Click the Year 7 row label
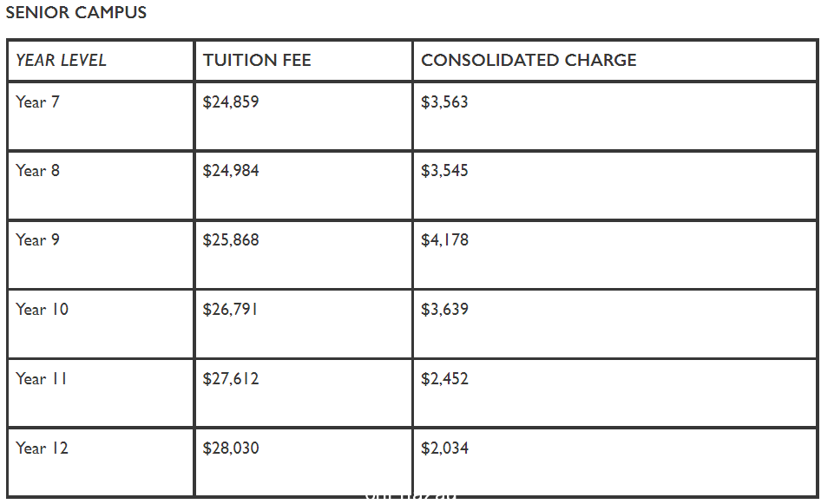 [37, 101]
